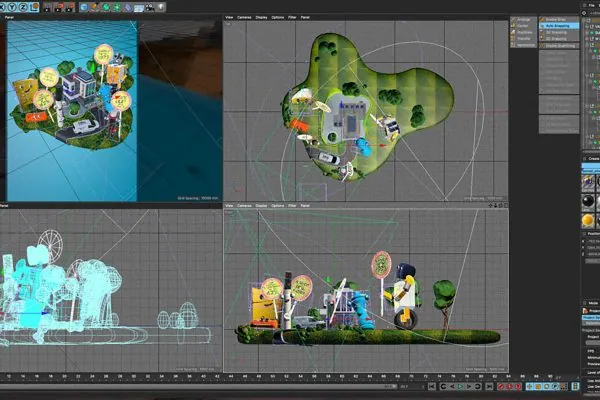This screenshot has height=400, width=600.
Task: Open the green cloner array icon
Action: click(x=117, y=7)
